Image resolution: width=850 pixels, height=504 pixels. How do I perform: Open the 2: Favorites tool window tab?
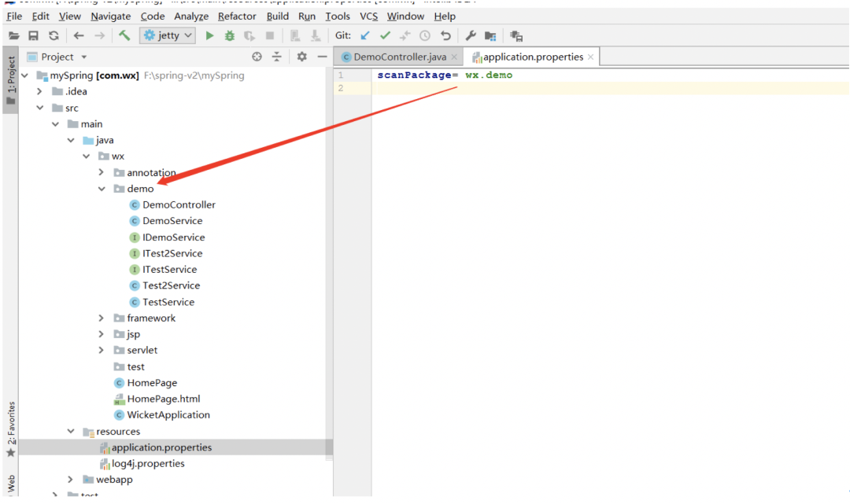pos(11,429)
